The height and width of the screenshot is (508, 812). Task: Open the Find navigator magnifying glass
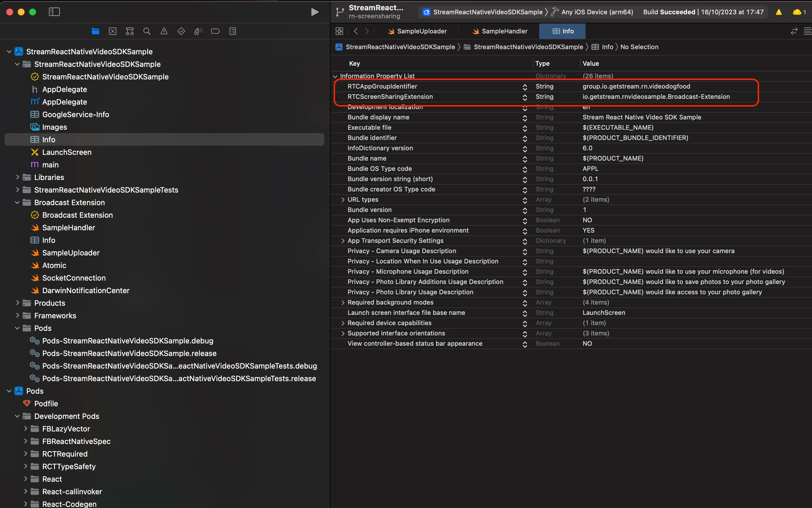pos(147,31)
